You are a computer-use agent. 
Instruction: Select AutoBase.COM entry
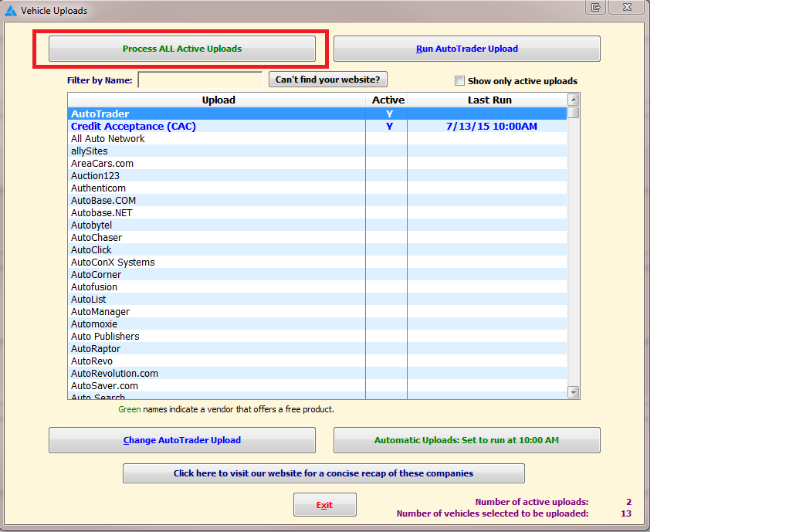[317, 201]
